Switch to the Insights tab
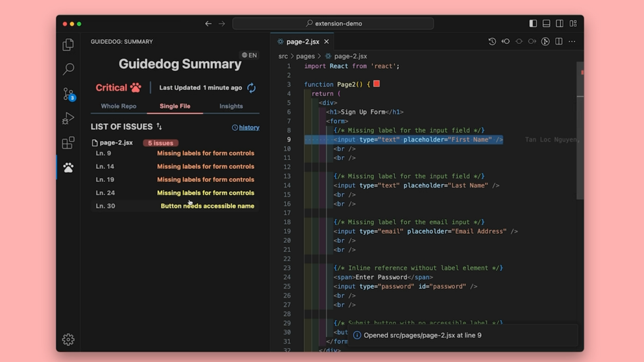The width and height of the screenshot is (644, 362). coord(231,106)
